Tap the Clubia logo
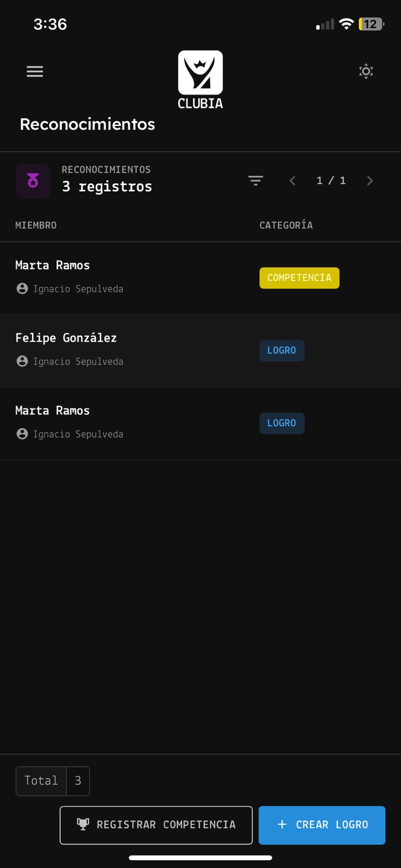This screenshot has width=401, height=868. (200, 80)
